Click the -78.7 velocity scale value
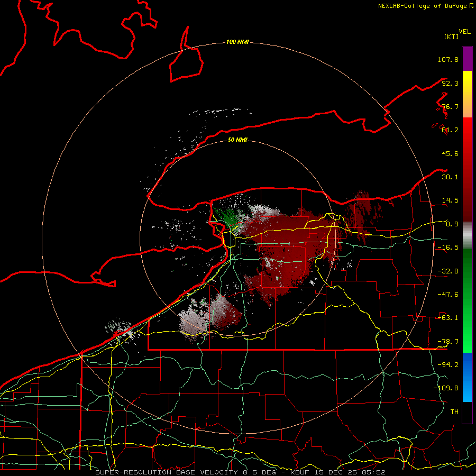This screenshot has width=476, height=476. click(448, 342)
